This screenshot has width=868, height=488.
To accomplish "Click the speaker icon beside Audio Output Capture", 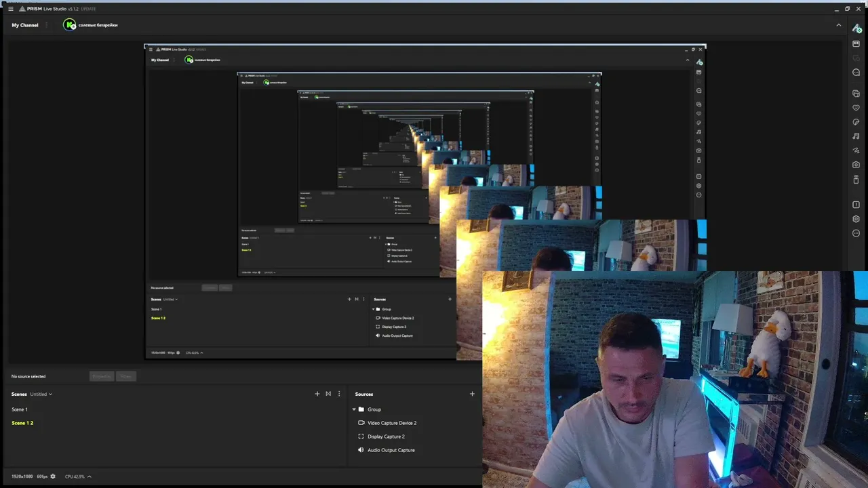I will click(361, 450).
